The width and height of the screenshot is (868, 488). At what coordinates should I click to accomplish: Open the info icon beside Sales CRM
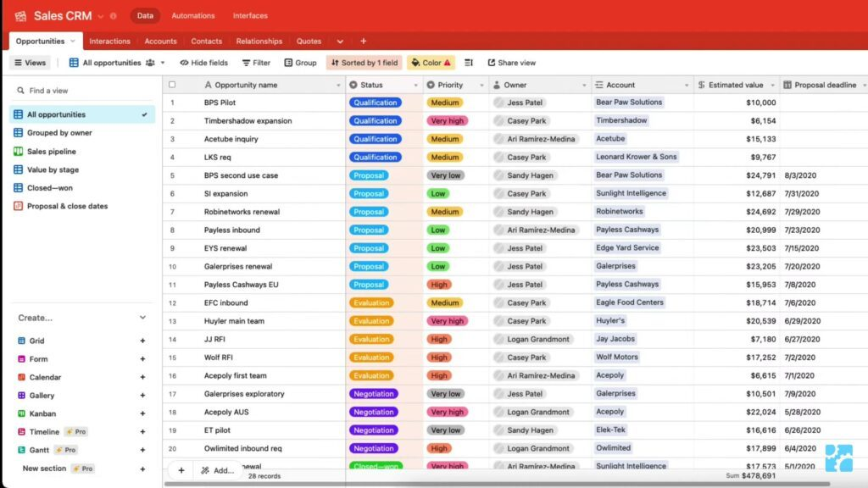pos(114,16)
